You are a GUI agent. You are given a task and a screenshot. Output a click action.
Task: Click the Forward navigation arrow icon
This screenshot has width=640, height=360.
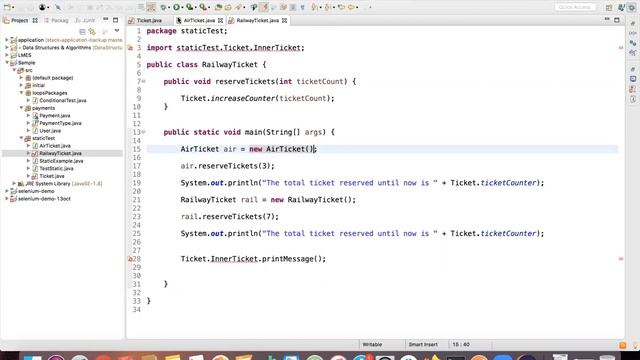tap(351, 7)
